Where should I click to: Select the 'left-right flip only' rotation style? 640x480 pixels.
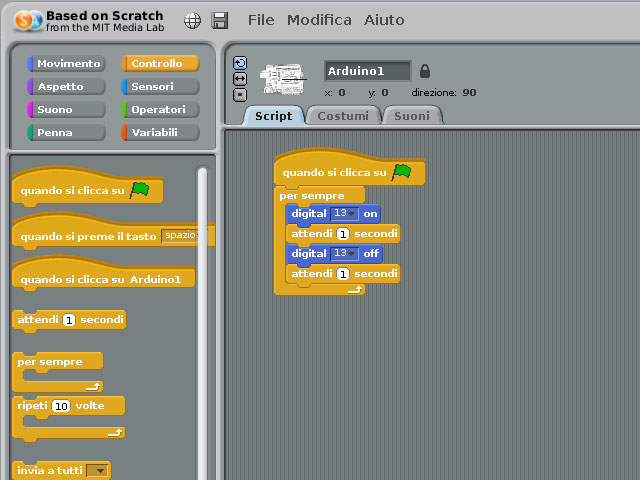pyautogui.click(x=240, y=78)
